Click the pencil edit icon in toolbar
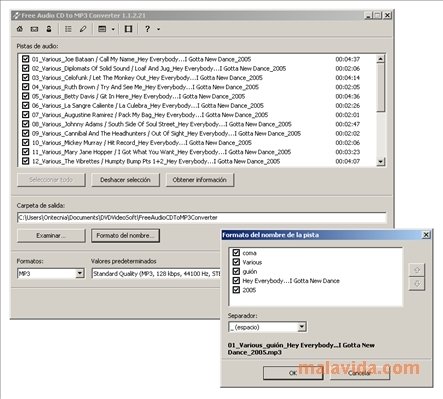 coord(83,29)
